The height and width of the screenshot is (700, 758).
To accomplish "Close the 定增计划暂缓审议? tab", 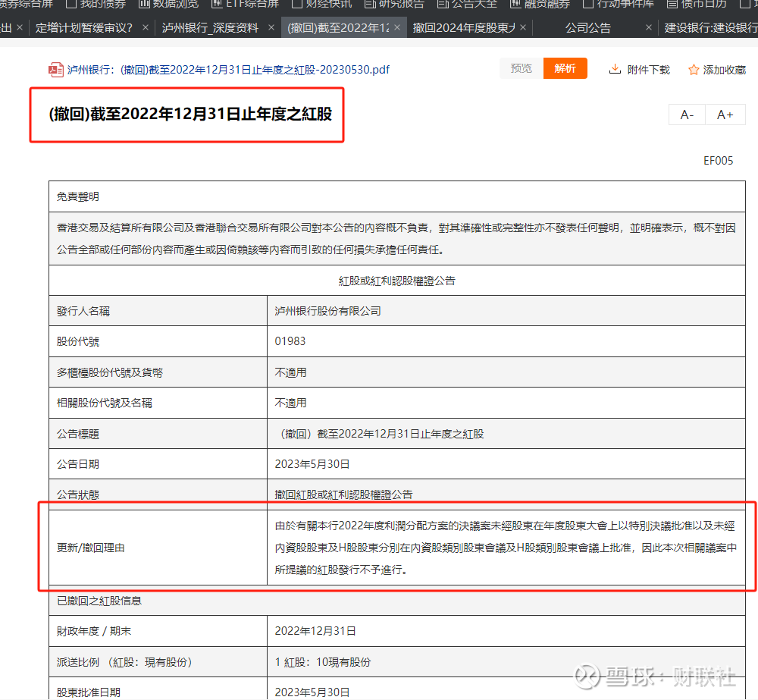I will pos(145,27).
